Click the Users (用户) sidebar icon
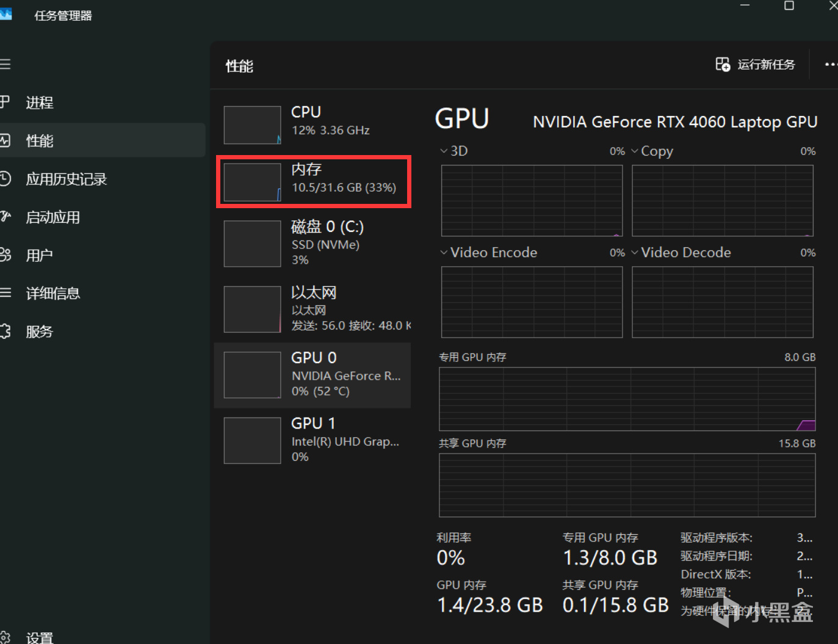Viewport: 838px width, 644px height. (x=5, y=255)
